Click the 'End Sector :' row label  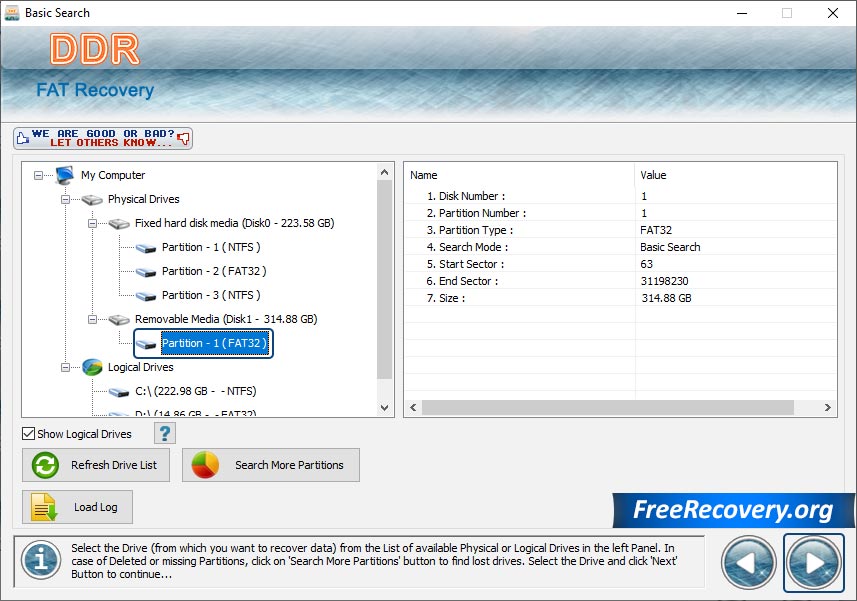coord(462,281)
